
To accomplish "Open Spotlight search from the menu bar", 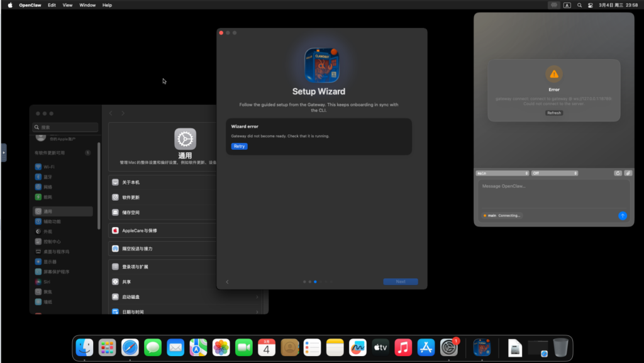I will [x=579, y=5].
